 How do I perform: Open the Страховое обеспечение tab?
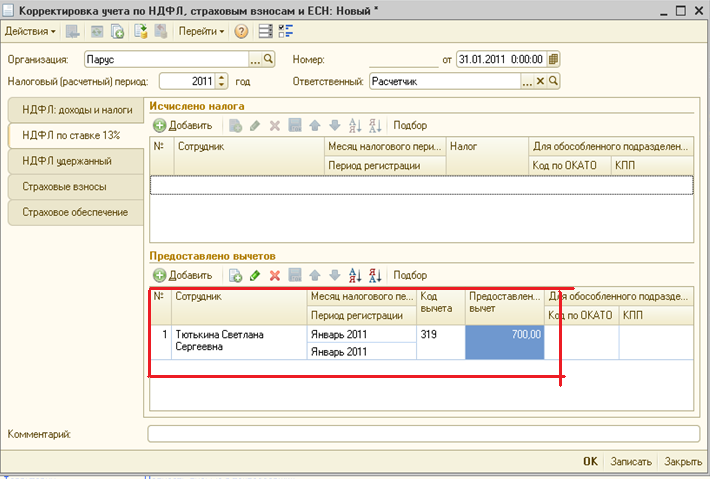(x=76, y=212)
